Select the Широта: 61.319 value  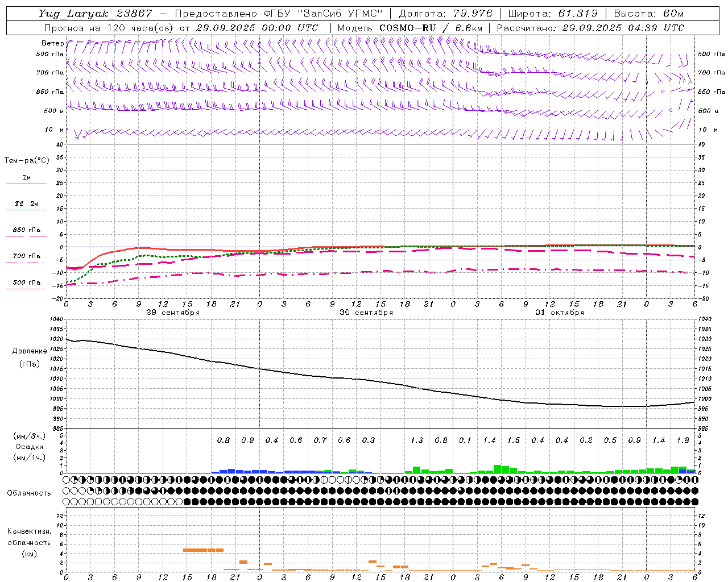553,14
